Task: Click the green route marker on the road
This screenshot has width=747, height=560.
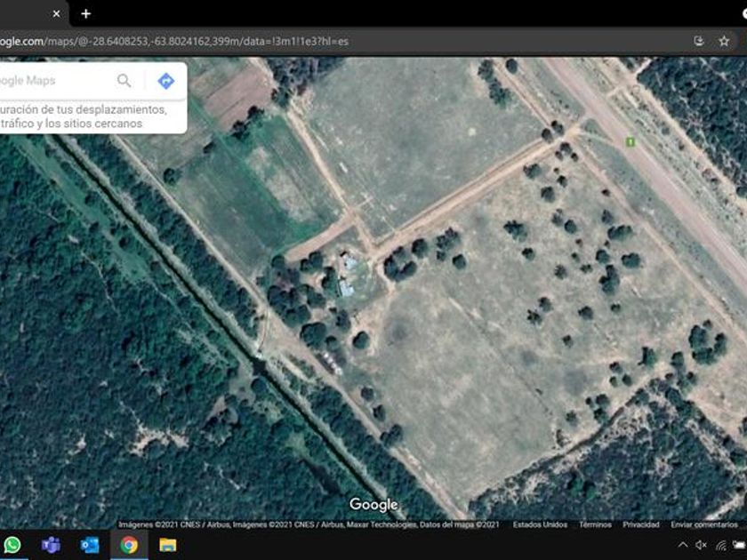Action: [630, 142]
